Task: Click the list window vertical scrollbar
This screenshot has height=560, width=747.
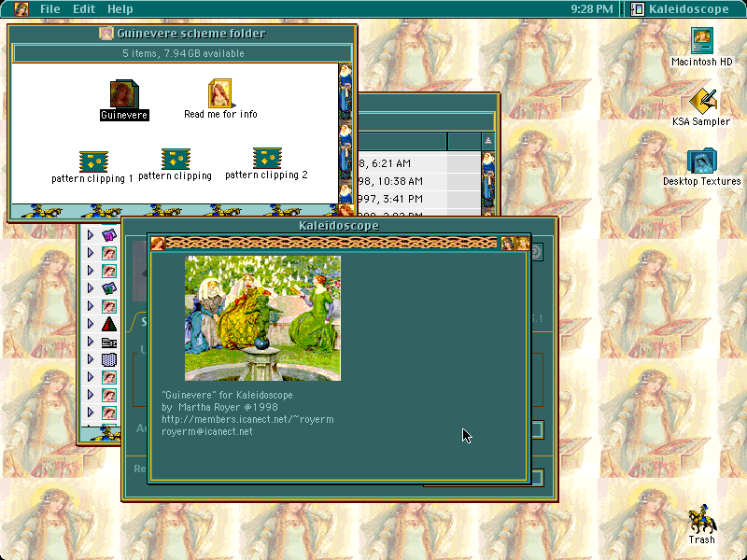Action: pyautogui.click(x=488, y=183)
